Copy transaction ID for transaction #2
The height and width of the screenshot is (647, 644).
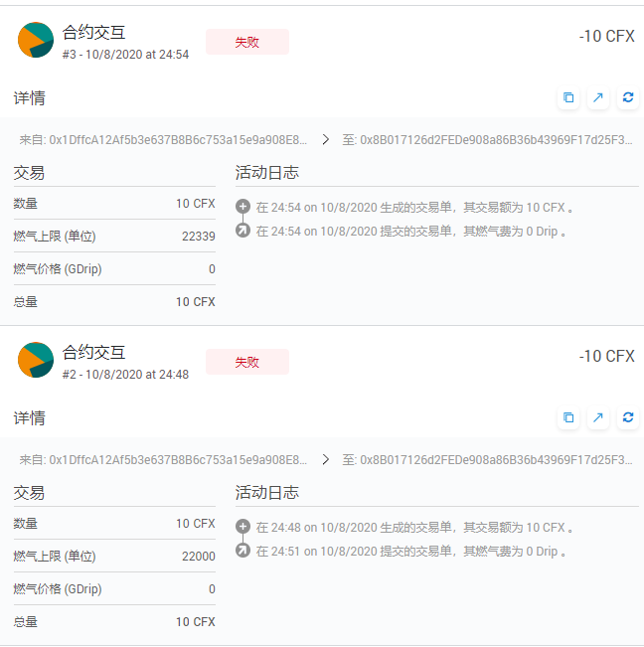[x=568, y=417]
